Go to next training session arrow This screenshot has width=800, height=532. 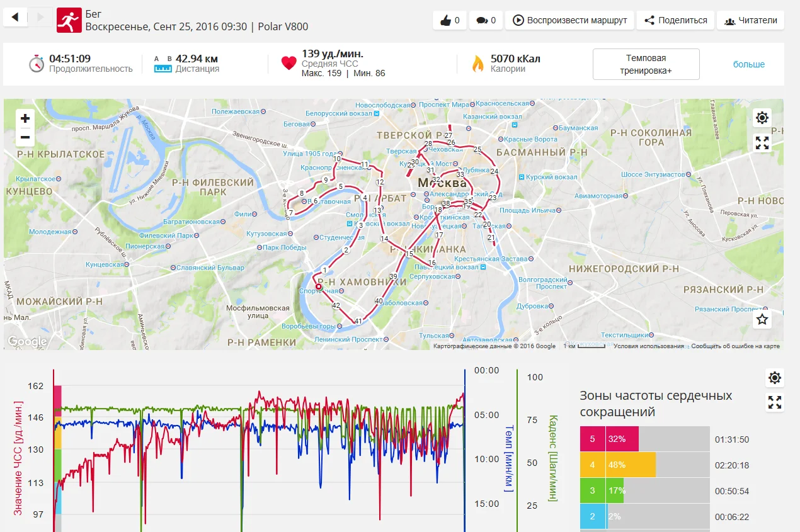click(x=40, y=17)
